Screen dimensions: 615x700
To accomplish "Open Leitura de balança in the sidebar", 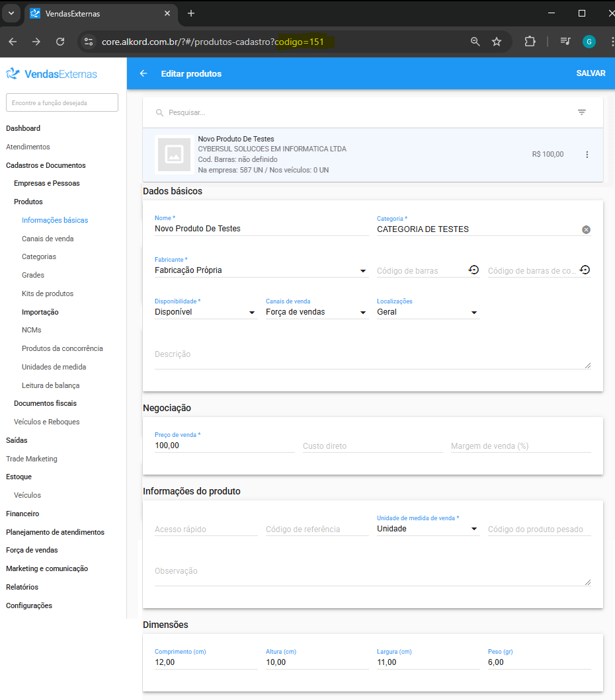I will [x=50, y=385].
